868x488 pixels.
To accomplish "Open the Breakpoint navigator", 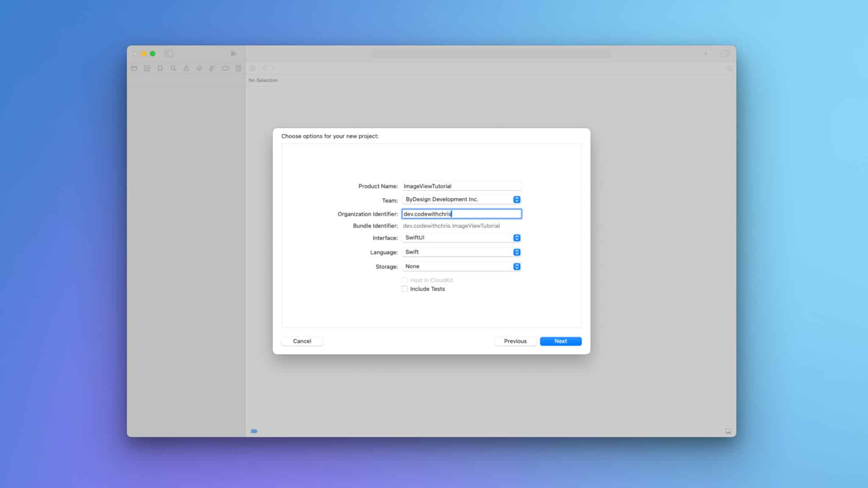I will [225, 68].
